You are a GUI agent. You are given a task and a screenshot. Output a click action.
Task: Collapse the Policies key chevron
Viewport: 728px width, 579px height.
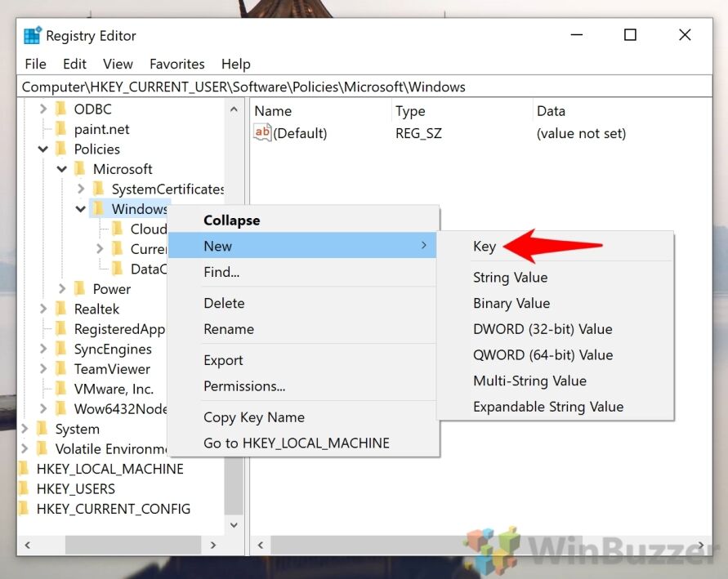(43, 149)
